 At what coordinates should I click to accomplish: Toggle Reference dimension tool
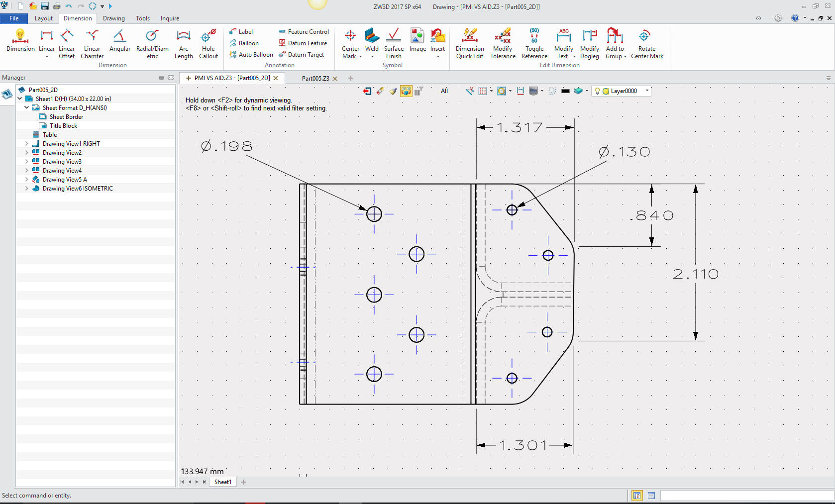pyautogui.click(x=534, y=44)
